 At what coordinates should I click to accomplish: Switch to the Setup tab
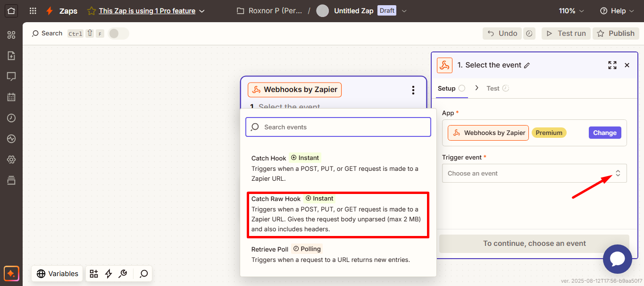452,88
